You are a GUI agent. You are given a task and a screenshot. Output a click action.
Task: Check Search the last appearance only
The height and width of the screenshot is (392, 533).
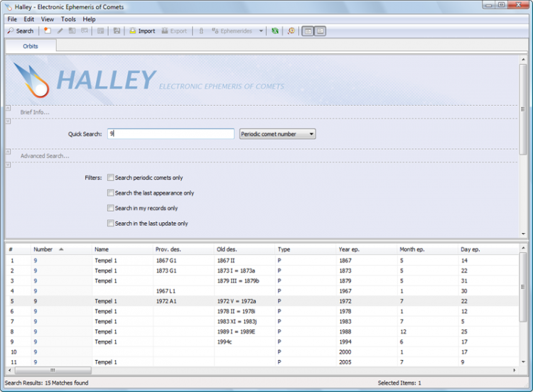pos(110,192)
